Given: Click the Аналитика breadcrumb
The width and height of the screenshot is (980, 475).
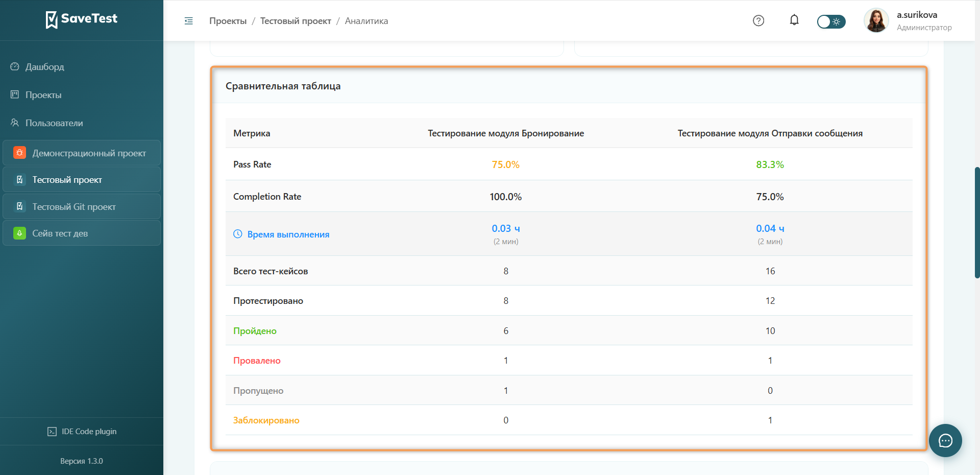Looking at the screenshot, I should (366, 21).
